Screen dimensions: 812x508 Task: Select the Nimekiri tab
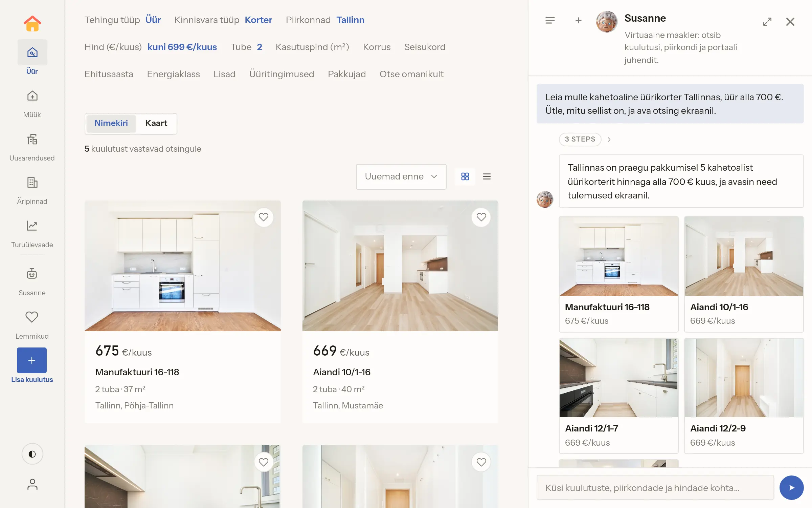111,123
